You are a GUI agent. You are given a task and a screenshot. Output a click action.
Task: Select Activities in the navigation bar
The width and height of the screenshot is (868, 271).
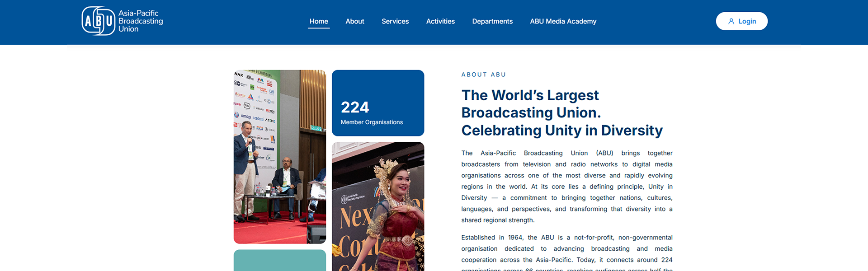pos(440,21)
